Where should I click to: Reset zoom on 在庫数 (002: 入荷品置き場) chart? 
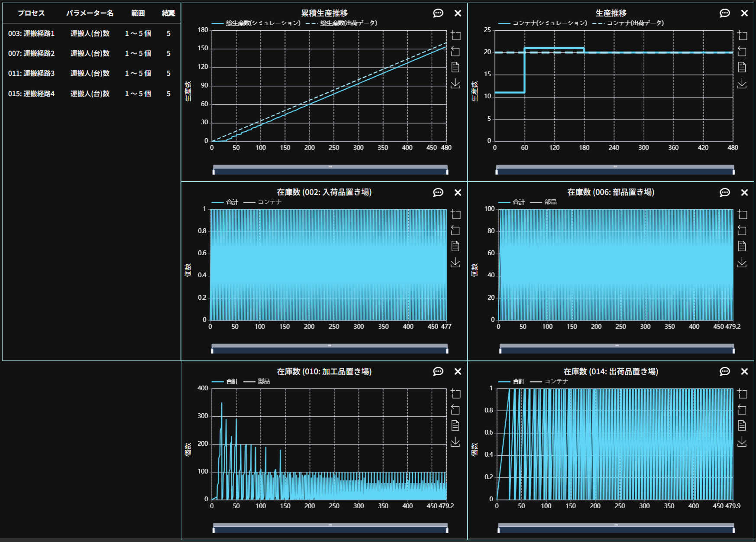(x=455, y=230)
